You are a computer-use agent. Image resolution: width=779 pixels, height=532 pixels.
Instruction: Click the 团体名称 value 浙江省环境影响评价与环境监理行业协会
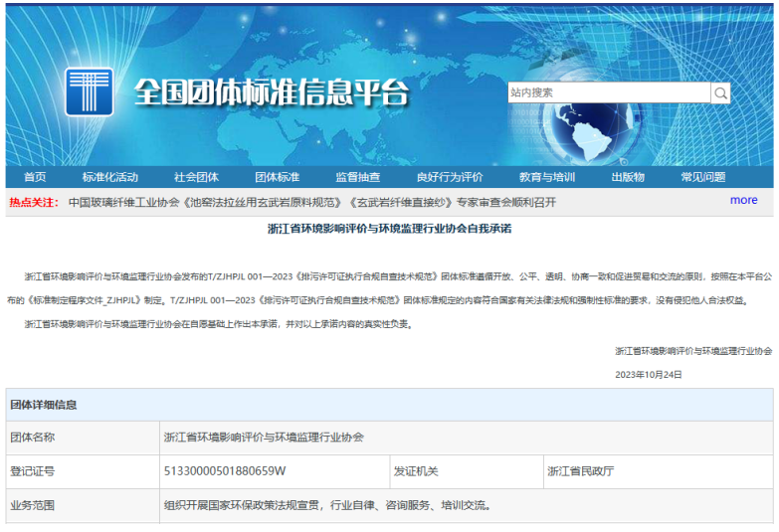(264, 438)
